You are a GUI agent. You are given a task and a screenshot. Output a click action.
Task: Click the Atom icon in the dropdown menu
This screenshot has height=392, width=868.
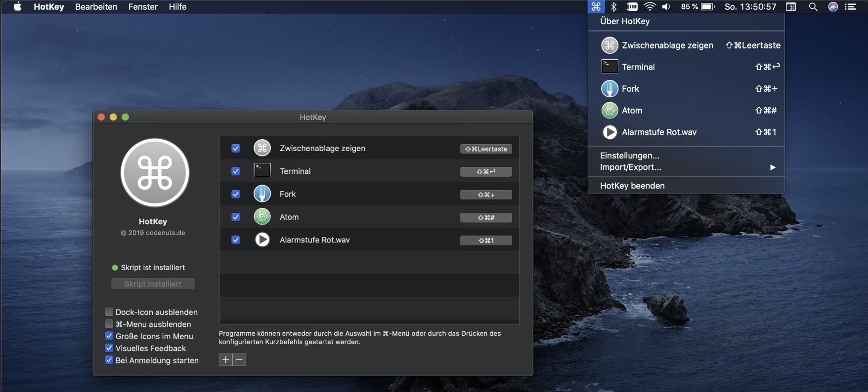tap(610, 111)
